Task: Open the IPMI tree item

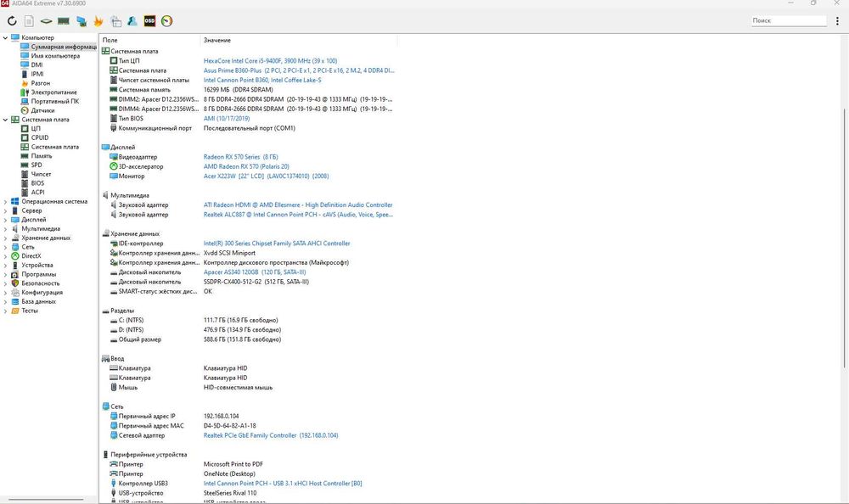Action: tap(32, 74)
